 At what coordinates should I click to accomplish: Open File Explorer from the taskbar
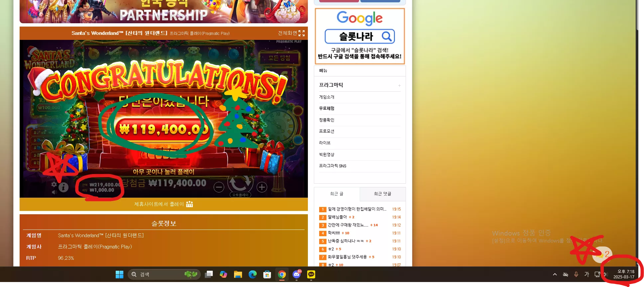[x=238, y=274]
